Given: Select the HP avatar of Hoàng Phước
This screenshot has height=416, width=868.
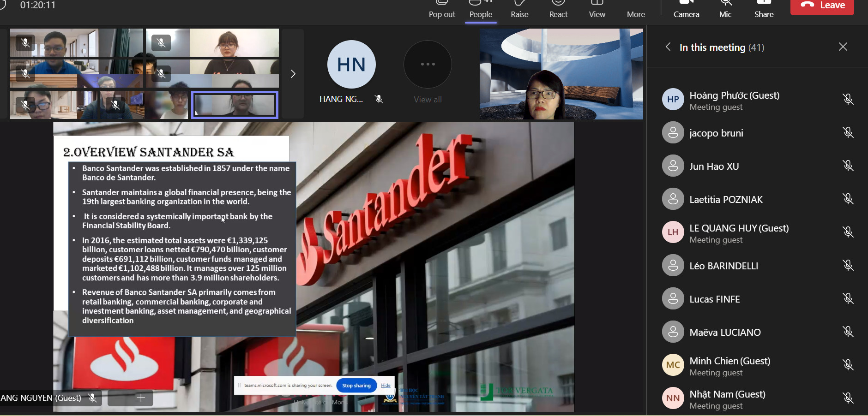Looking at the screenshot, I should pos(673,99).
